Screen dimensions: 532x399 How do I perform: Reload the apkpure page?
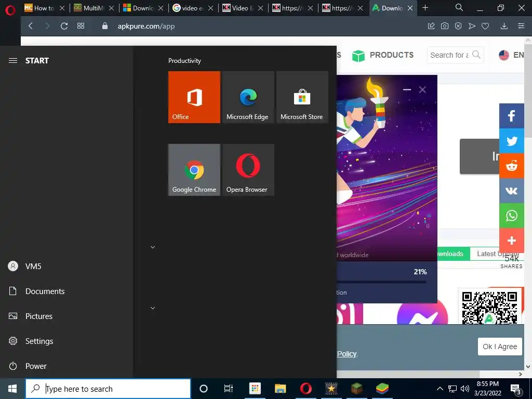pos(64,26)
